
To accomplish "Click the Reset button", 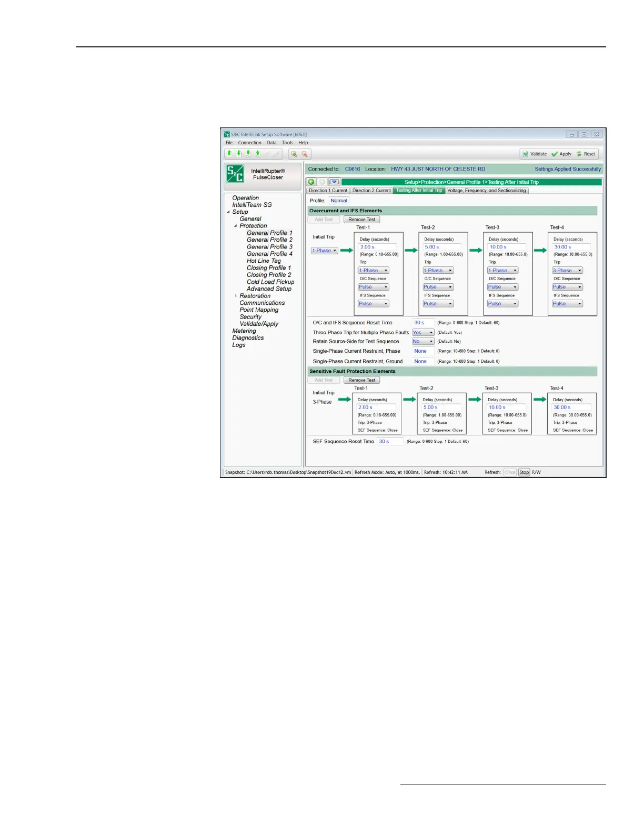I will pos(586,154).
